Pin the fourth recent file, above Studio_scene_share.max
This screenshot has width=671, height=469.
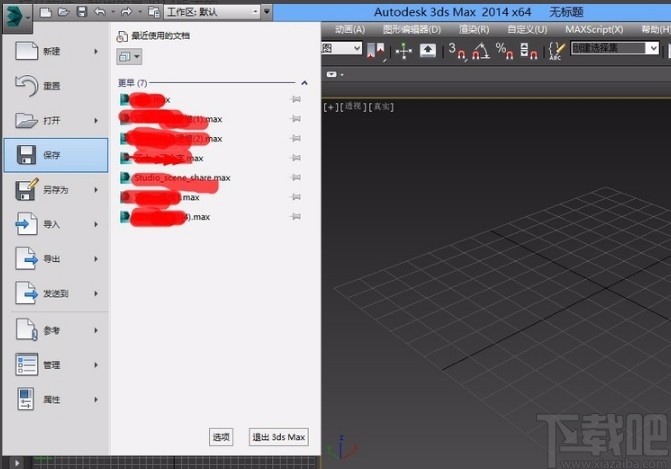[296, 158]
